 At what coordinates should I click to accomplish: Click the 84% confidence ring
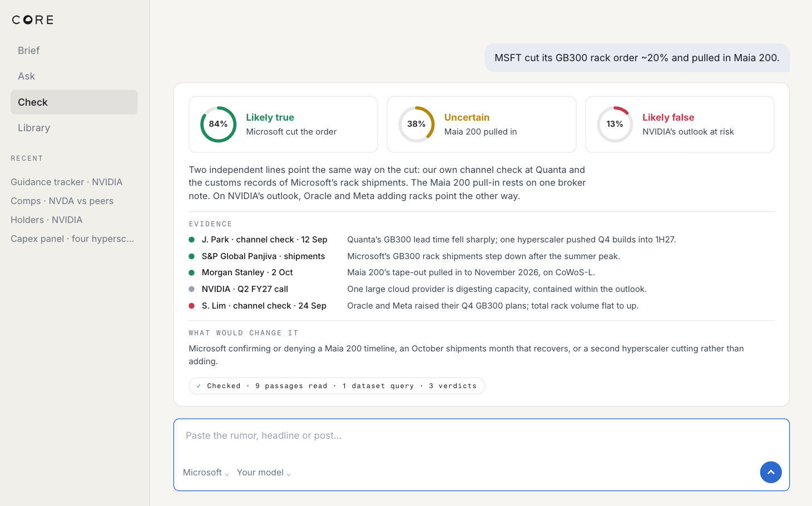[218, 124]
